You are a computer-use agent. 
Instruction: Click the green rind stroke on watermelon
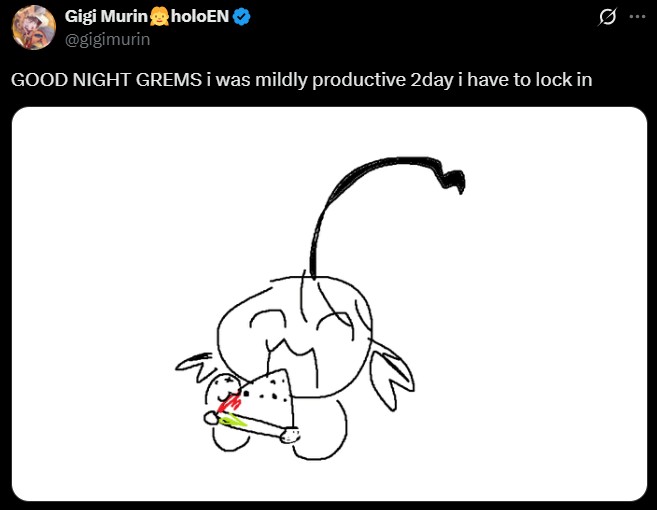pos(233,420)
